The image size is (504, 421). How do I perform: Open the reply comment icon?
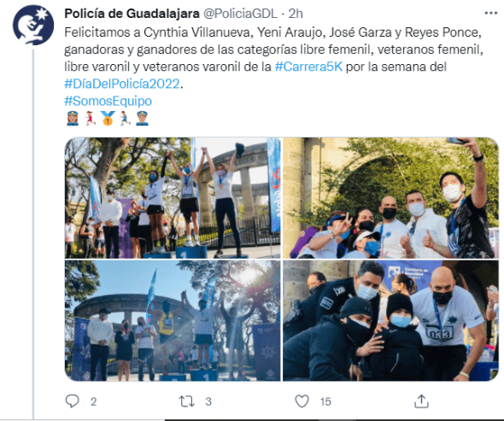coord(72,401)
